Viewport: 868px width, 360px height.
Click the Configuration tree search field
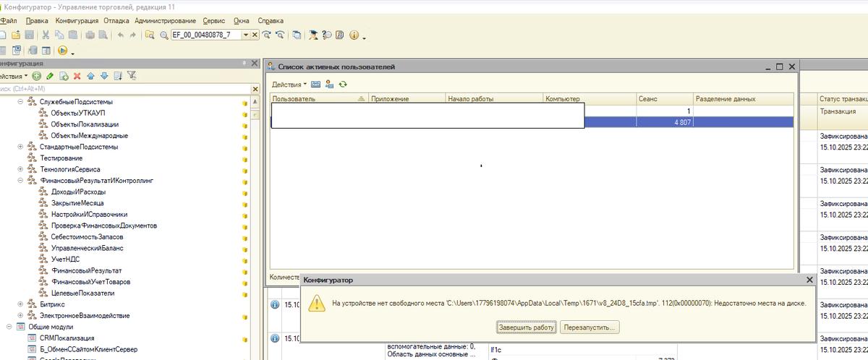(124, 88)
